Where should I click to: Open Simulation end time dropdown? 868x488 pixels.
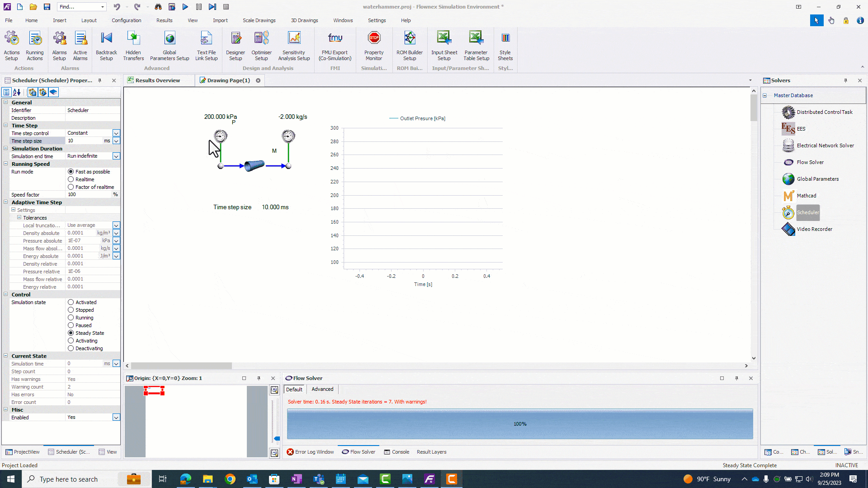[x=116, y=156]
